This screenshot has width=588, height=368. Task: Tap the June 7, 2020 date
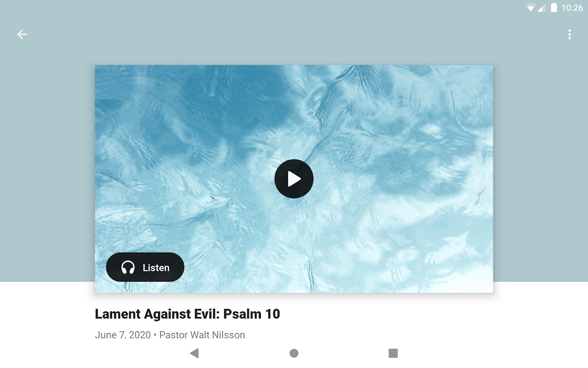(x=123, y=335)
